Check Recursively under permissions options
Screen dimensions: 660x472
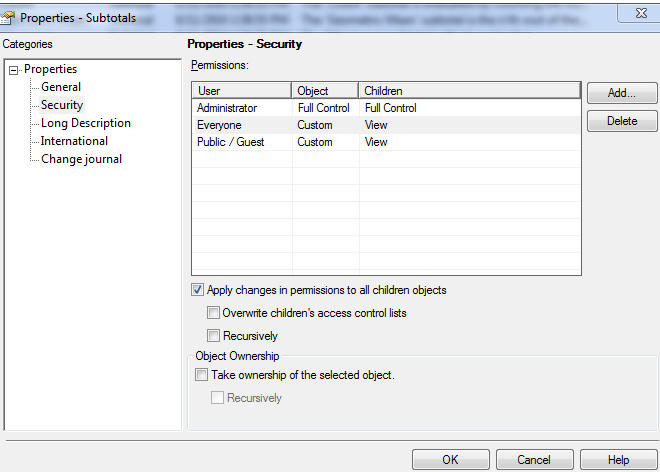(213, 336)
